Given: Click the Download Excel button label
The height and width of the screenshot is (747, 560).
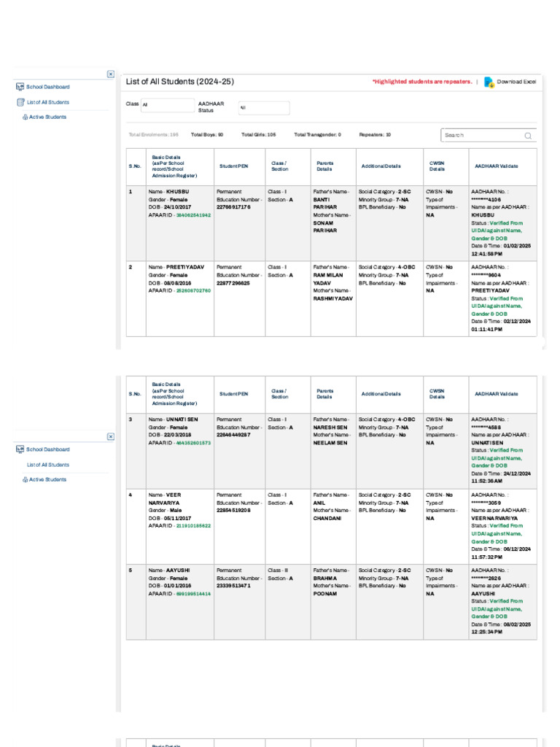Looking at the screenshot, I should point(516,82).
